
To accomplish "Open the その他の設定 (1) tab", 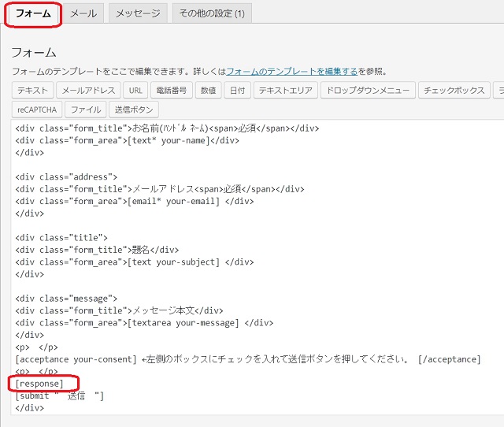I will pos(211,14).
